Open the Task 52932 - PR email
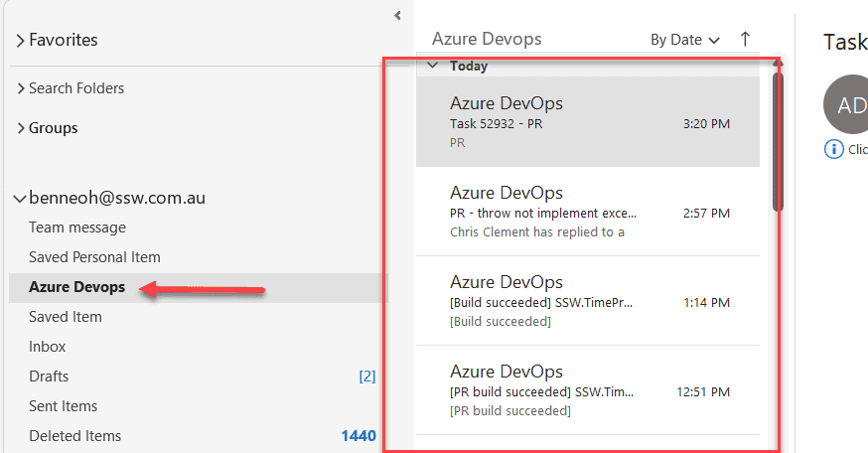The height and width of the screenshot is (453, 868). (x=587, y=122)
